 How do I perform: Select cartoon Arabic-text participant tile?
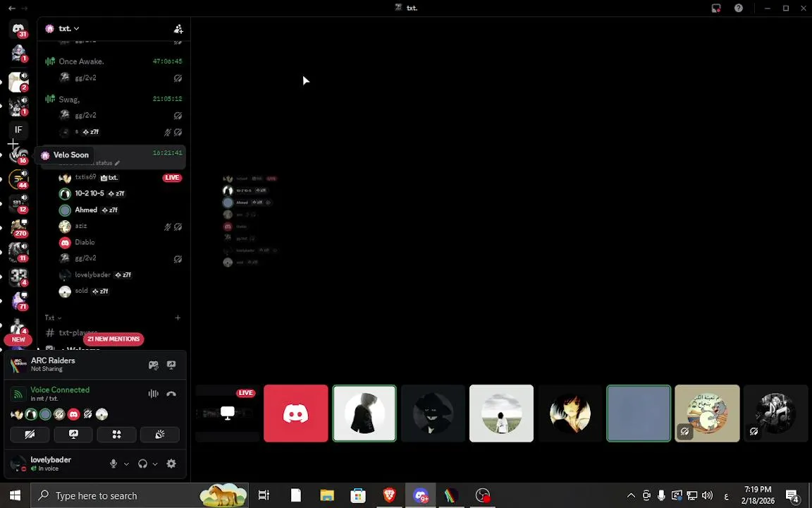pos(707,413)
